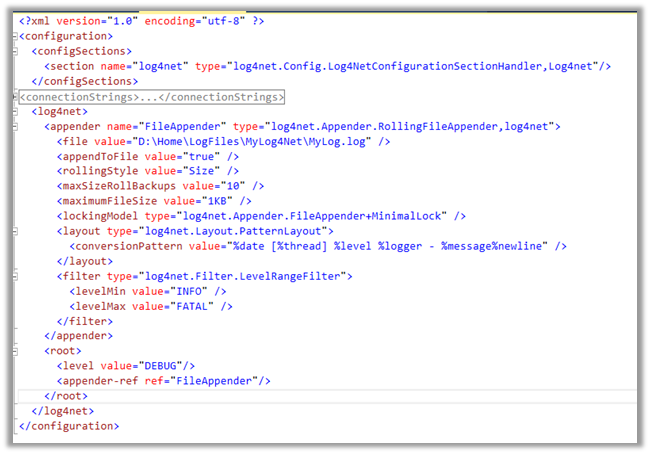Click the maxSizeRollBackups value "10"
Image resolution: width=650 pixels, height=454 pixels.
point(234,186)
